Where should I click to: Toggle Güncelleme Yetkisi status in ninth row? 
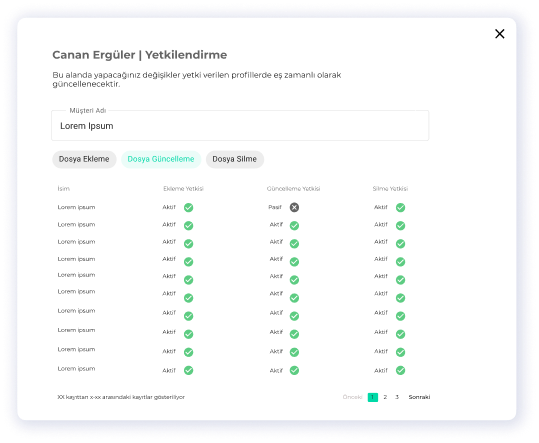[294, 352]
